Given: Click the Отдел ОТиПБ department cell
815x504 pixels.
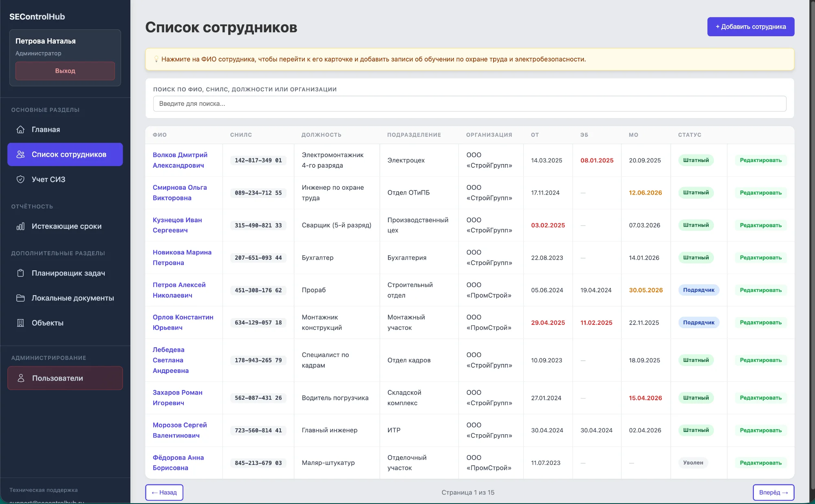Looking at the screenshot, I should coord(409,193).
